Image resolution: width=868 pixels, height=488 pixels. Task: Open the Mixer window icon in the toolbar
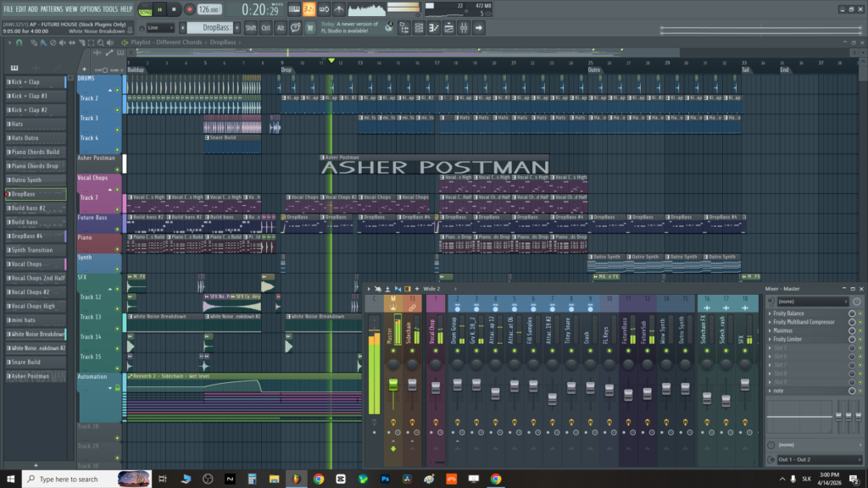coord(465,28)
